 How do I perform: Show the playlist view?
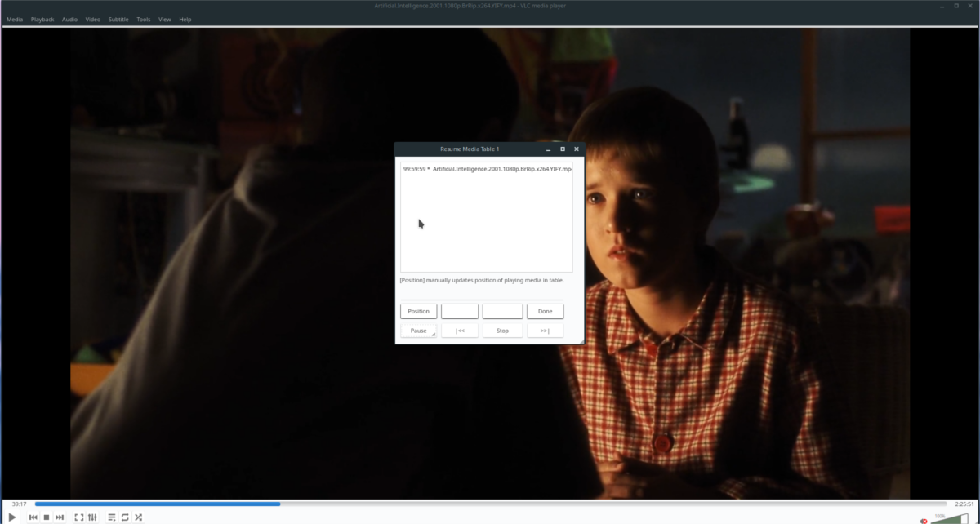(x=112, y=517)
